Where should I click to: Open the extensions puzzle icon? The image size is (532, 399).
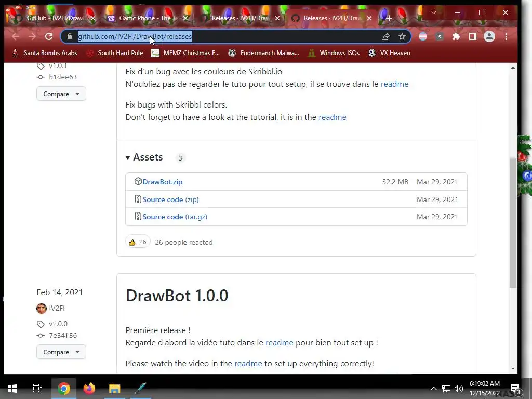click(x=456, y=36)
